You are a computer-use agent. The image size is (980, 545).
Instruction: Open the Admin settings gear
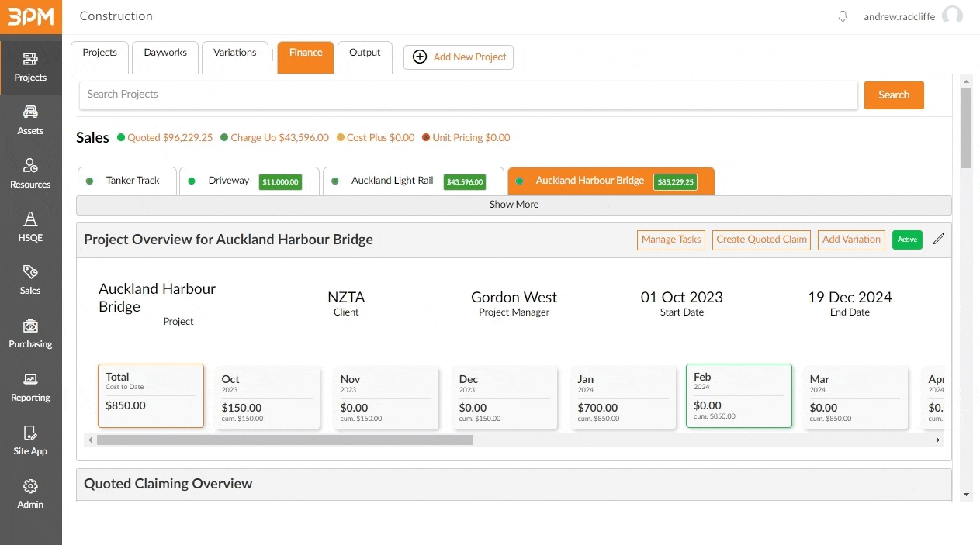coord(30,495)
